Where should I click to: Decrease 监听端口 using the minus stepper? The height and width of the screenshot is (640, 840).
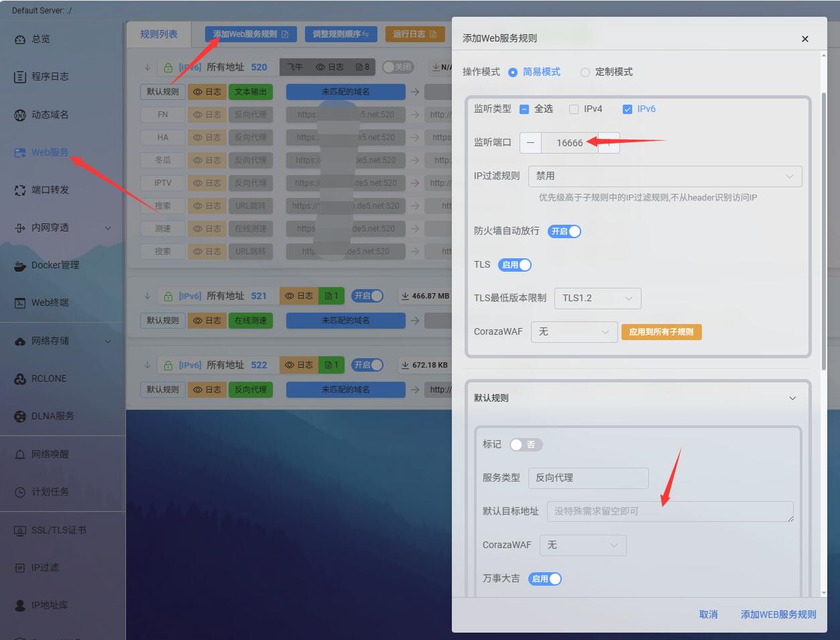point(530,142)
